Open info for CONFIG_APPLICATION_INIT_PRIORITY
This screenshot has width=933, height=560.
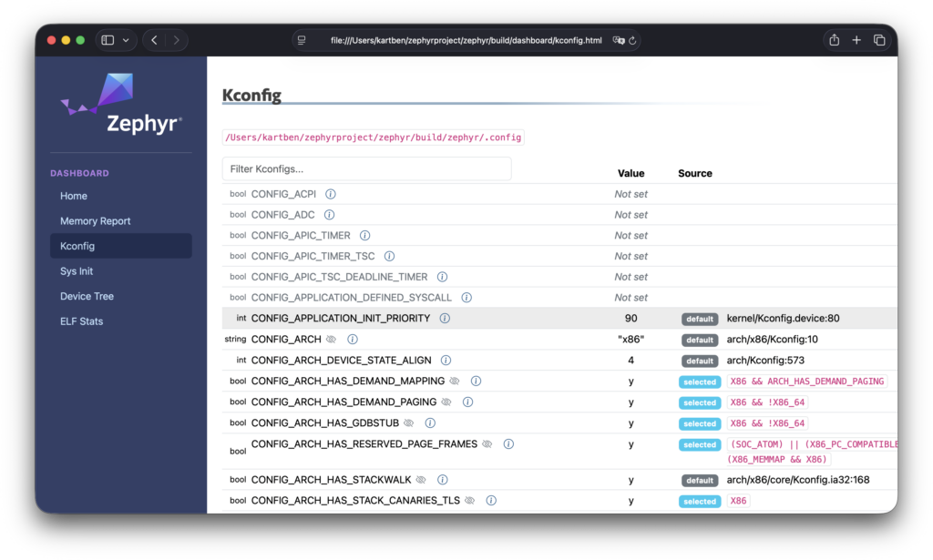click(x=445, y=319)
